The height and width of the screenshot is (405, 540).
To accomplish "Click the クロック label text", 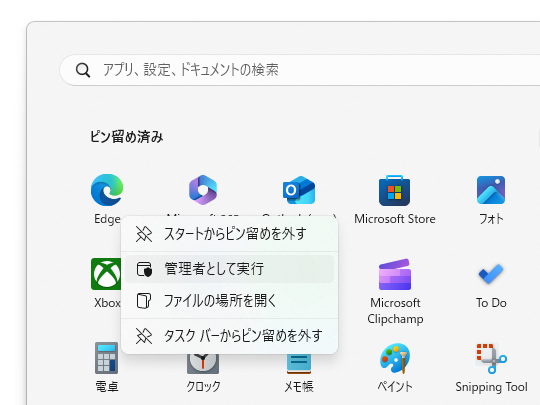I will [x=203, y=387].
